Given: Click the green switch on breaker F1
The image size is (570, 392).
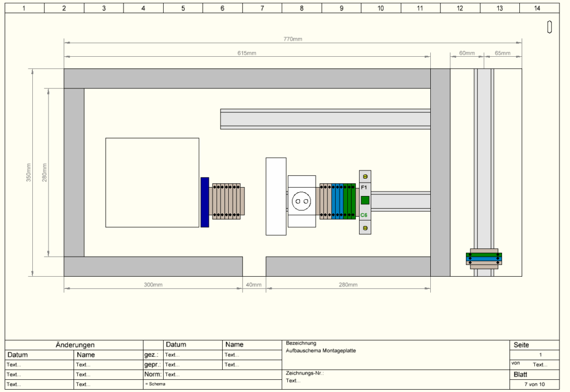Looking at the screenshot, I should pos(365,200).
